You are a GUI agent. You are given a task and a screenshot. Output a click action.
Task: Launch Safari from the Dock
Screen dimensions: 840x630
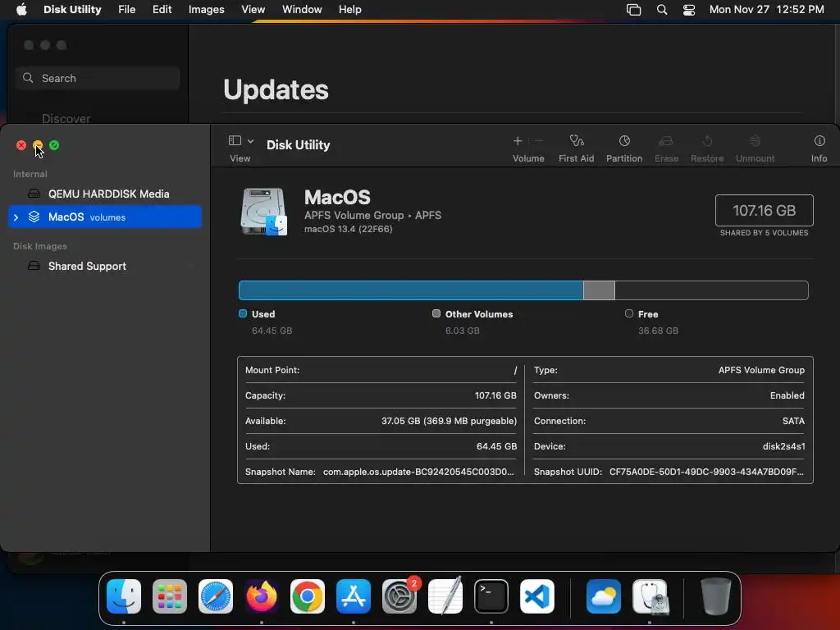(x=216, y=596)
